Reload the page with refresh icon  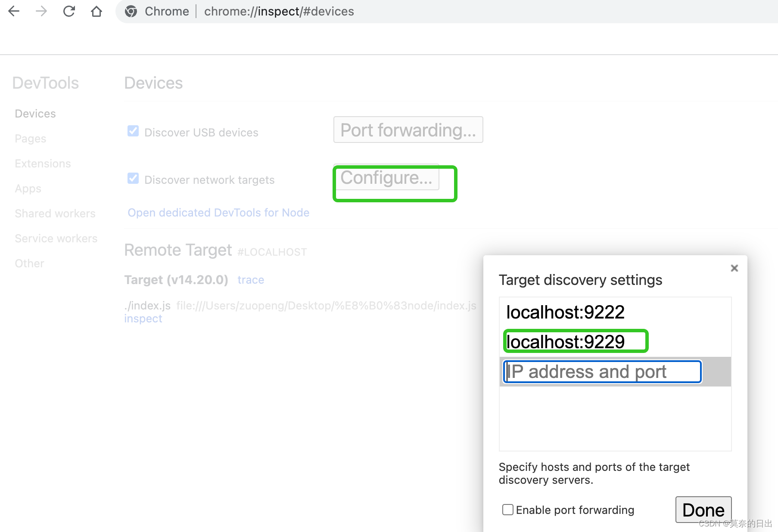click(x=69, y=11)
